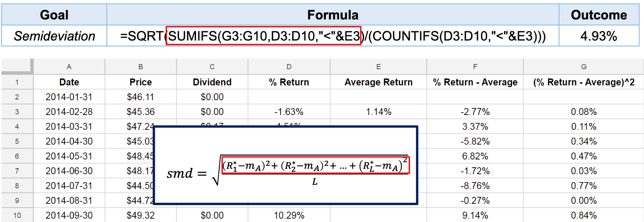
Task: Click the 4.93% Outcome value
Action: click(598, 36)
